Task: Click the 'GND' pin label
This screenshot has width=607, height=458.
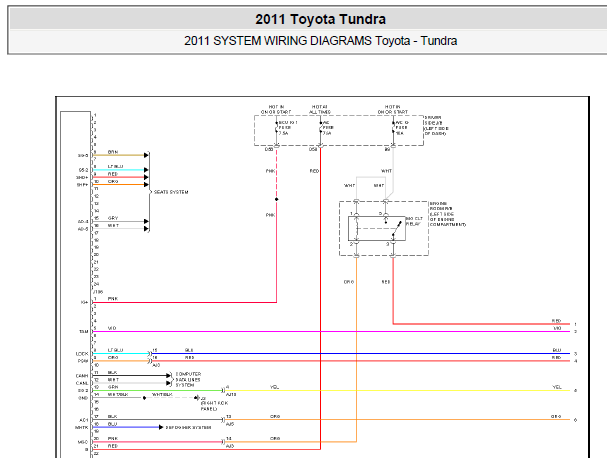Action: pos(83,398)
